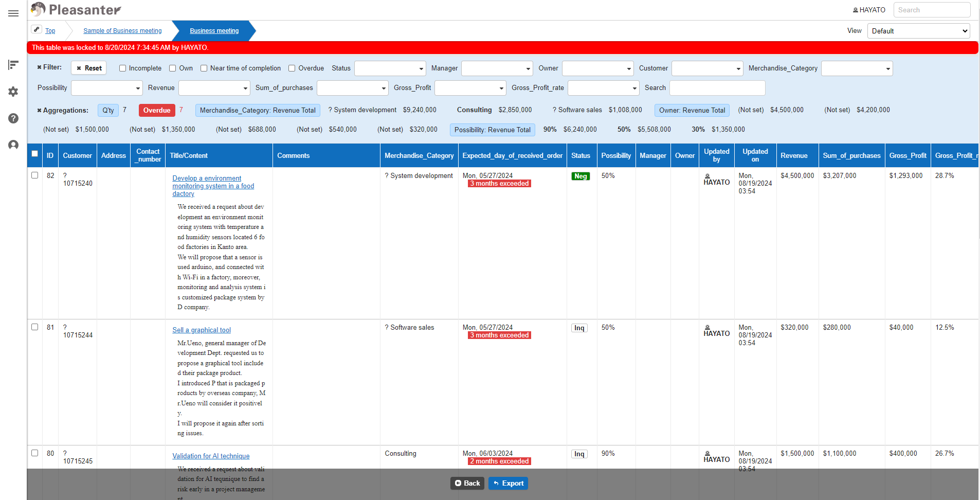Click the link icon beside Top breadcrumb
The height and width of the screenshot is (500, 980).
click(37, 30)
